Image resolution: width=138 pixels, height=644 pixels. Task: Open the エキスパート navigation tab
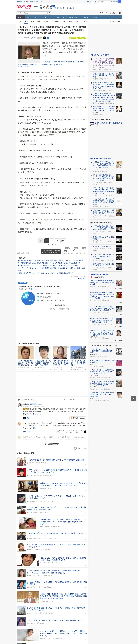tap(48, 17)
